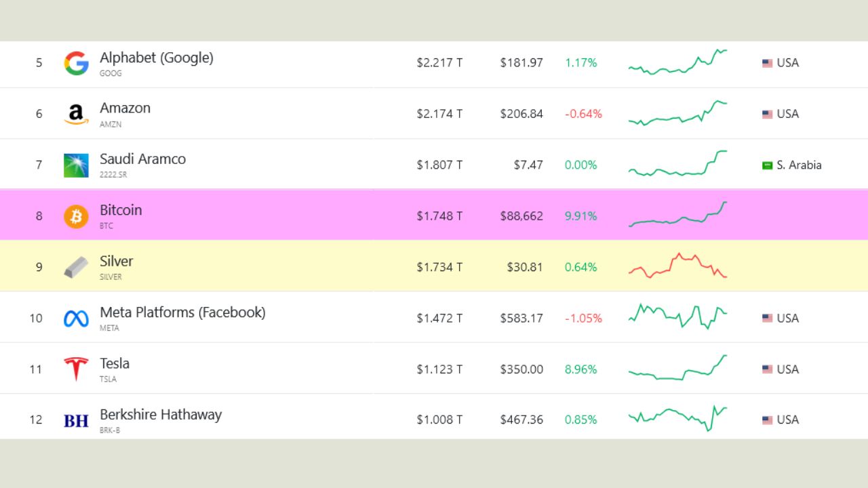868x488 pixels.
Task: Click the Meta Platforms logo icon
Action: point(76,319)
